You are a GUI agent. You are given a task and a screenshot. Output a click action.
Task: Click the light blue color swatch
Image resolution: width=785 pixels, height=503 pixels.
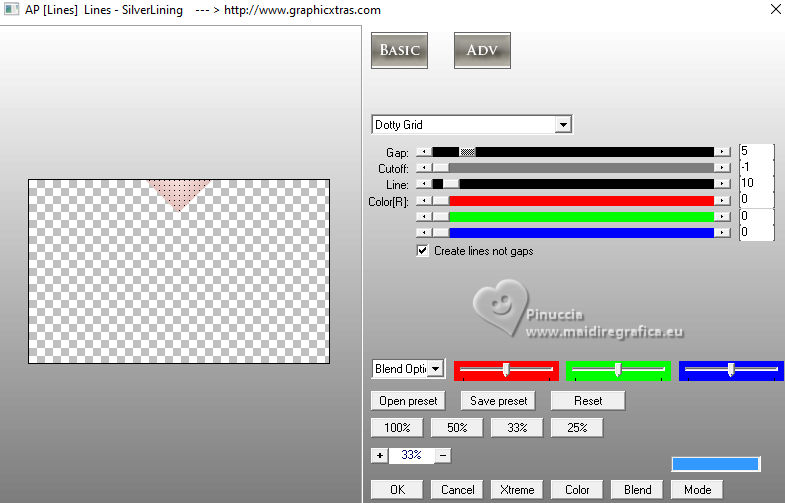click(715, 464)
